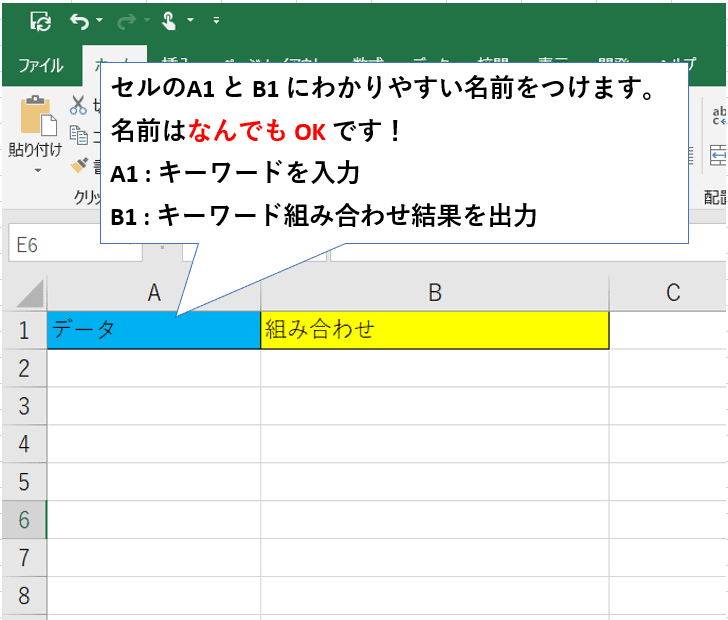Click the Undo arrow icon
Image resolution: width=728 pixels, height=620 pixels.
point(80,20)
